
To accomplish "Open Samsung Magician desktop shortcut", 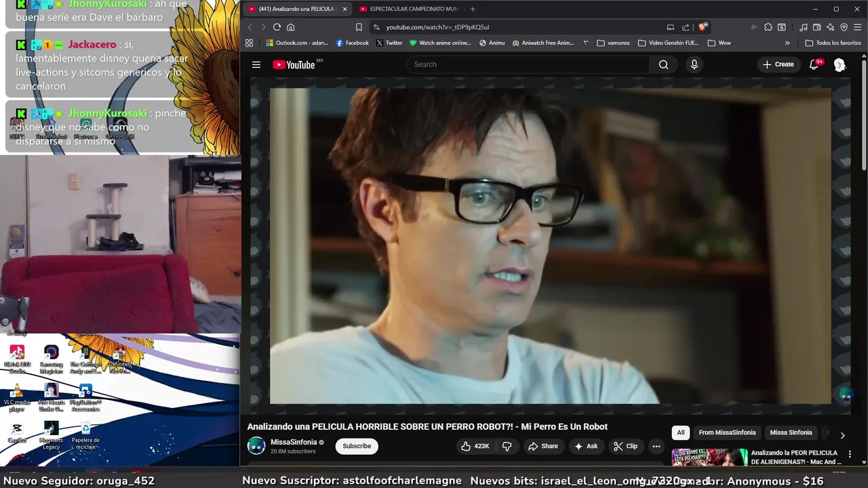I will click(52, 359).
